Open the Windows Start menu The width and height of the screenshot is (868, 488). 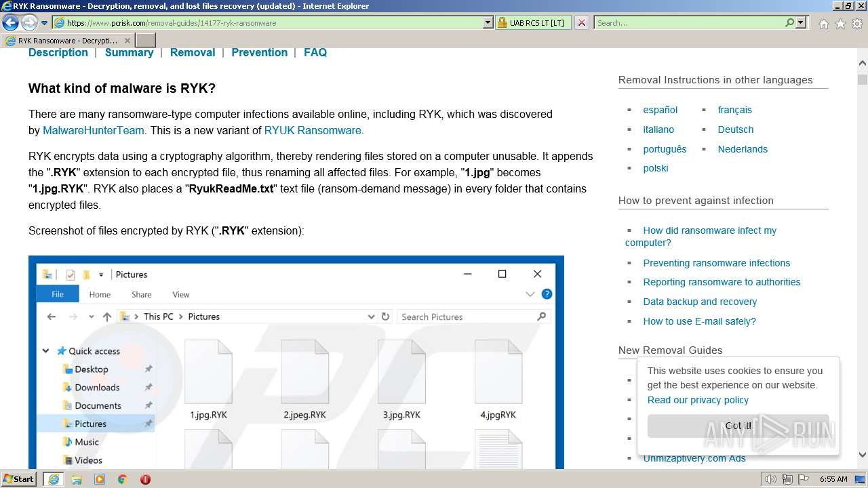[19, 479]
